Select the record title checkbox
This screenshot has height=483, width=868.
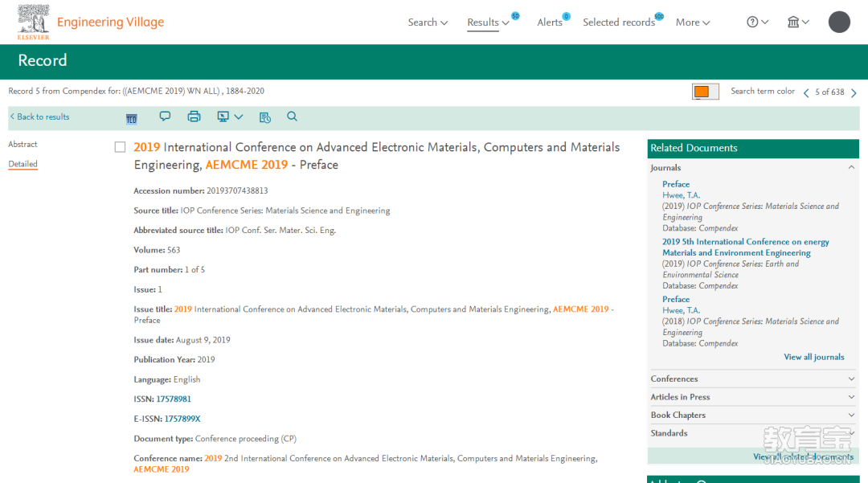pos(120,147)
